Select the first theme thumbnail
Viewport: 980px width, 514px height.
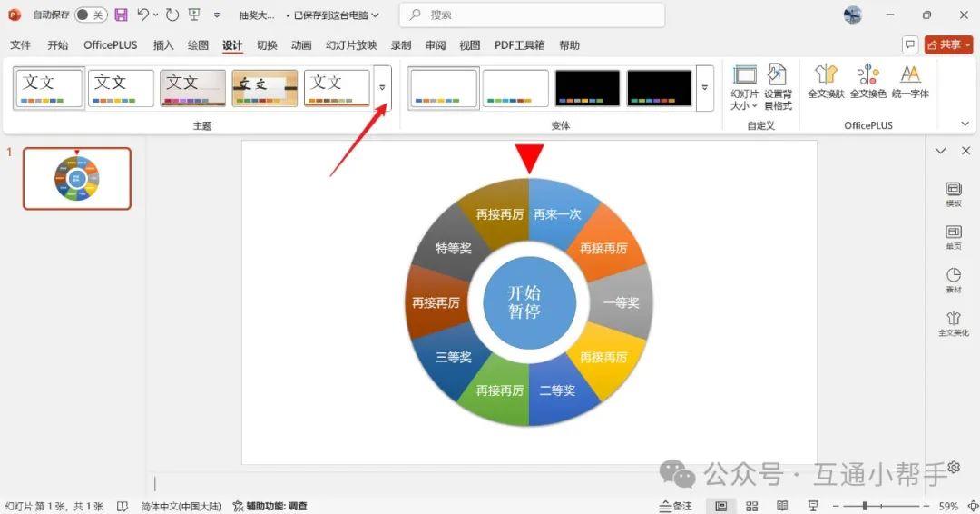pos(49,88)
